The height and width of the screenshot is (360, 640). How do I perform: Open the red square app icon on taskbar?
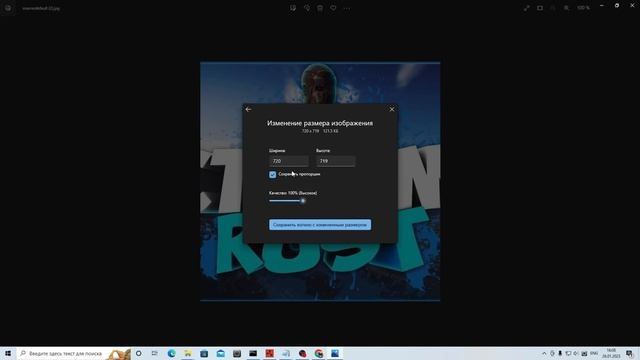pos(269,353)
